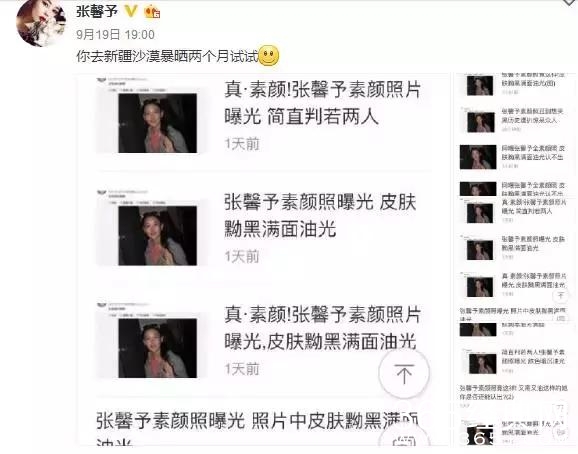Click 1天前 label under the first headline
The width and height of the screenshot is (578, 454).
(x=242, y=144)
